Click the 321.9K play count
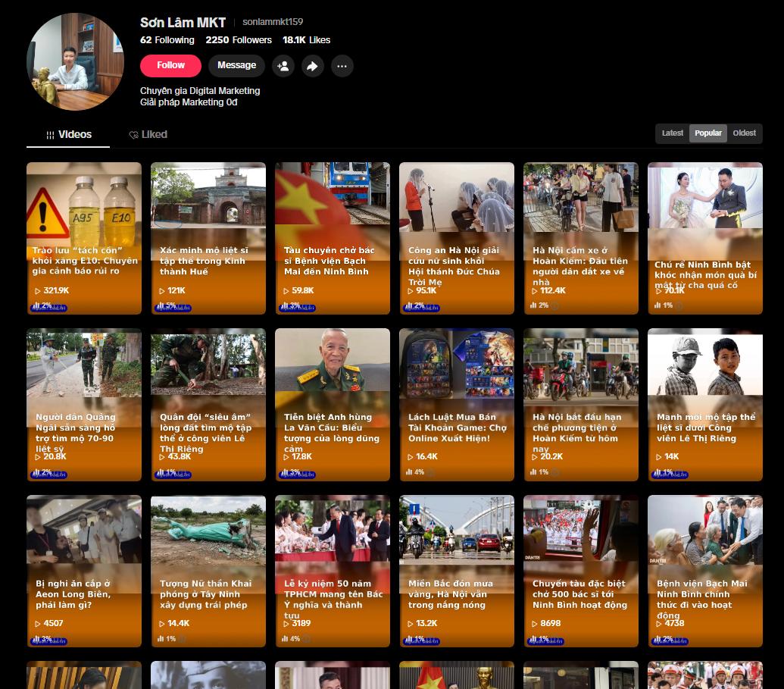The height and width of the screenshot is (689, 784). [52, 291]
